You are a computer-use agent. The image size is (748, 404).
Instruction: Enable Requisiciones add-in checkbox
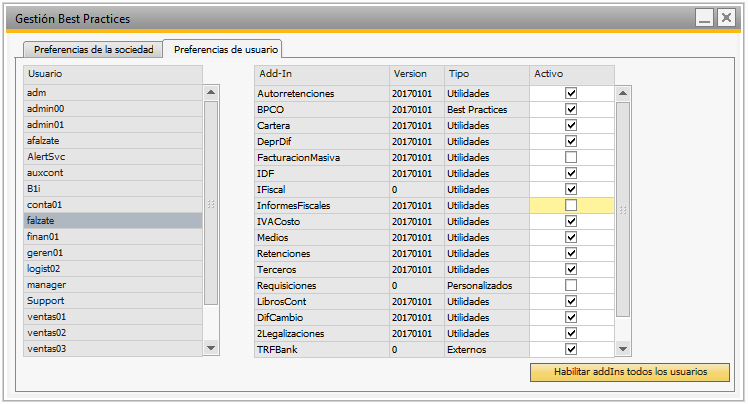(x=571, y=285)
